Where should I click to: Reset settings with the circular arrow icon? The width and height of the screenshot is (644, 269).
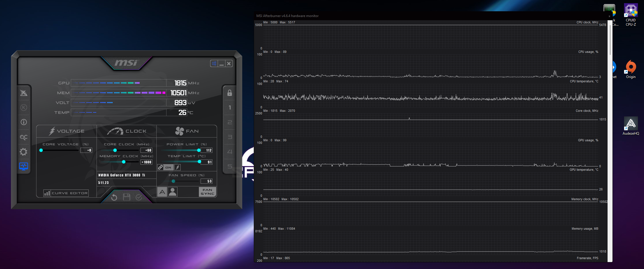(x=114, y=197)
